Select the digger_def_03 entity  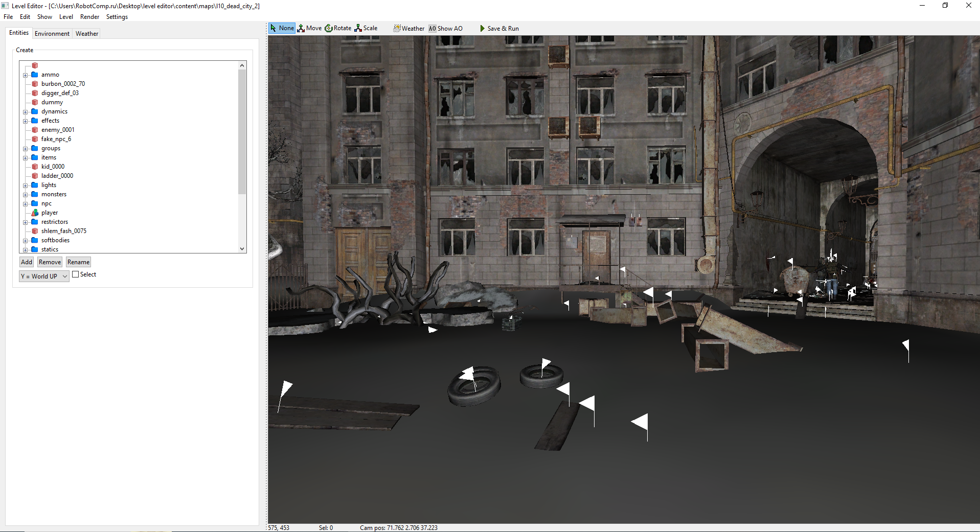coord(60,93)
